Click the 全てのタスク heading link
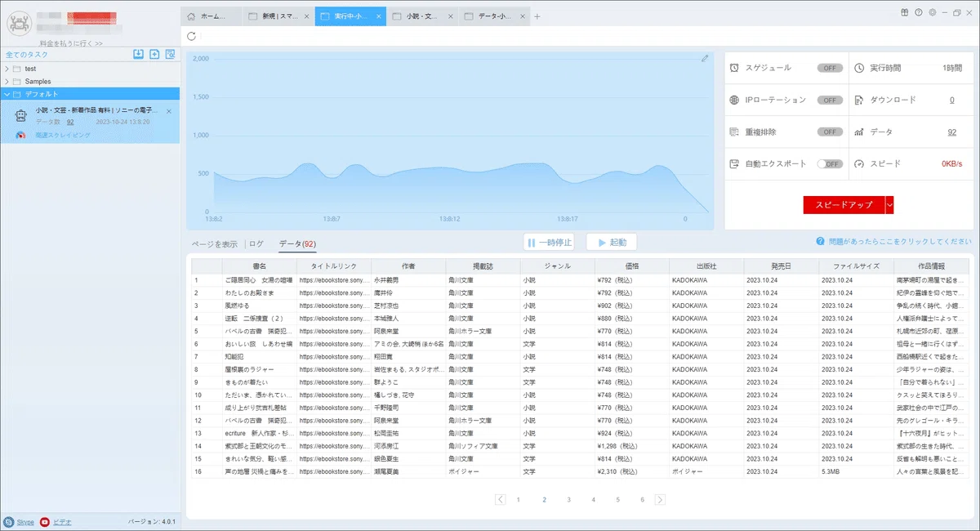 tap(27, 54)
